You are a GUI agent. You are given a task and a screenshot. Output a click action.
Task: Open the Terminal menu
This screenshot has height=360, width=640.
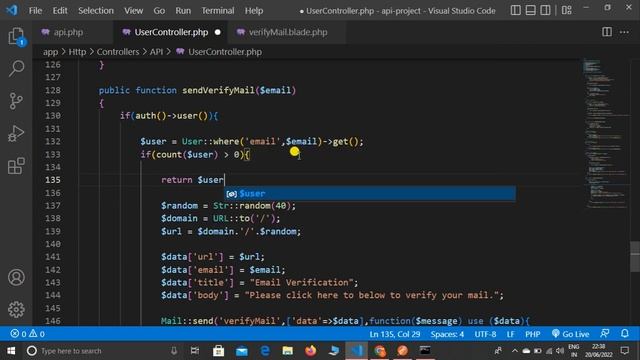pos(218,11)
